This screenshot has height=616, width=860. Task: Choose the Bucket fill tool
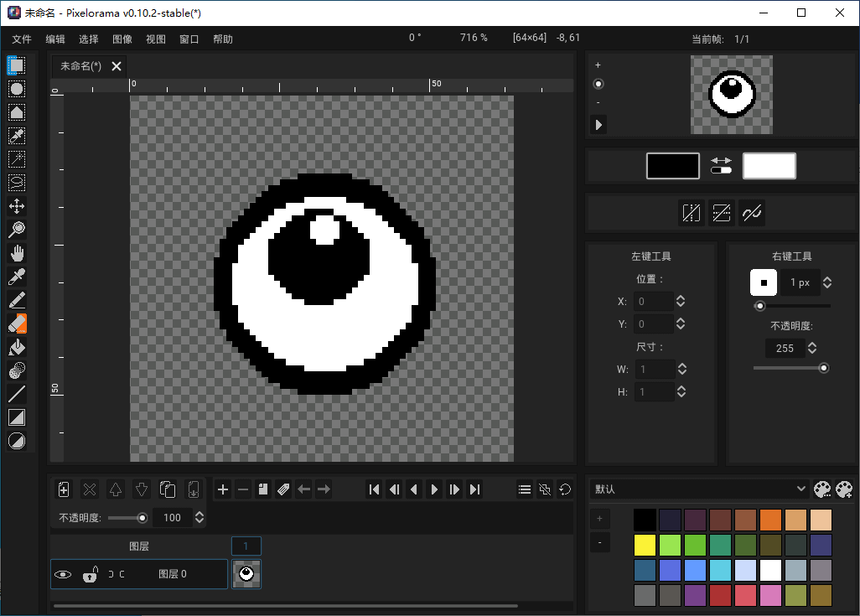(15, 346)
